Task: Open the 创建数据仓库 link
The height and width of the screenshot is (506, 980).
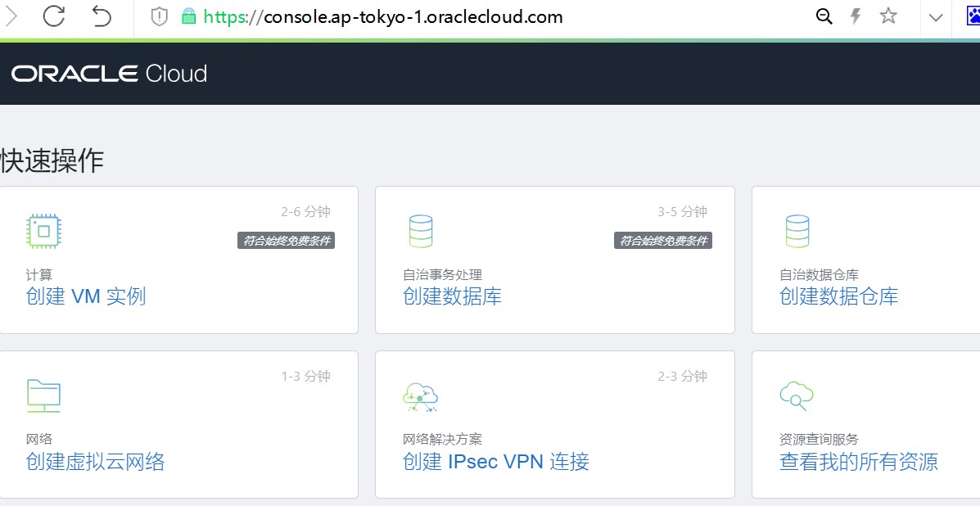Action: coord(838,296)
